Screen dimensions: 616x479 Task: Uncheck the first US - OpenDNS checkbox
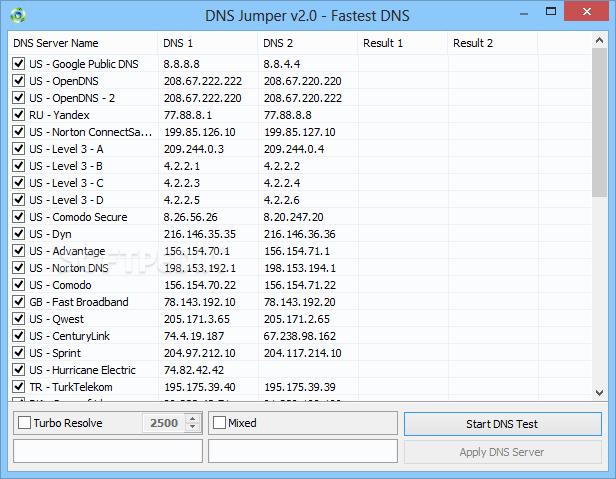pos(18,81)
